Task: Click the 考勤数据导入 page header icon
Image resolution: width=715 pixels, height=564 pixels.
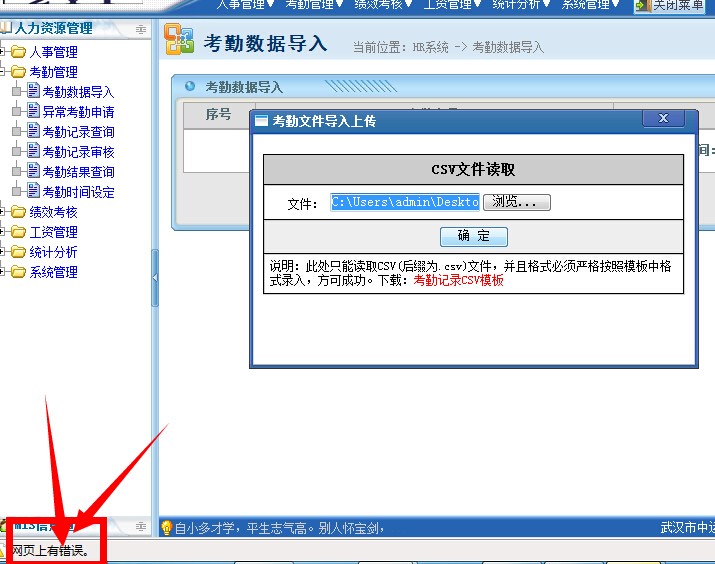Action: pyautogui.click(x=179, y=41)
